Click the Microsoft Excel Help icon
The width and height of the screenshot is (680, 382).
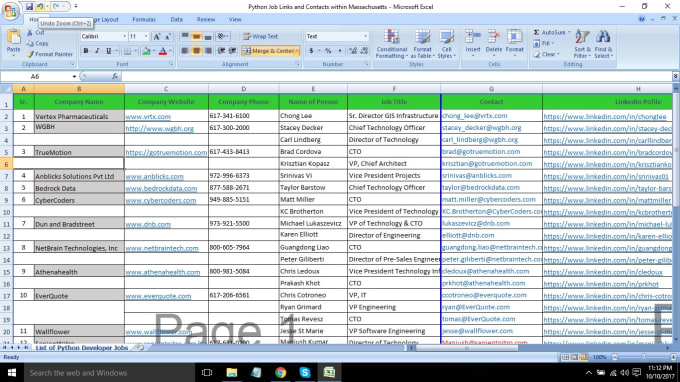[641, 19]
